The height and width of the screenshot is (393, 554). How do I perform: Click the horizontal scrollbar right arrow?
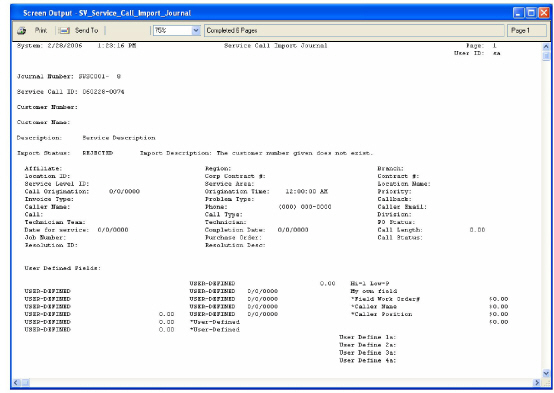(x=537, y=382)
